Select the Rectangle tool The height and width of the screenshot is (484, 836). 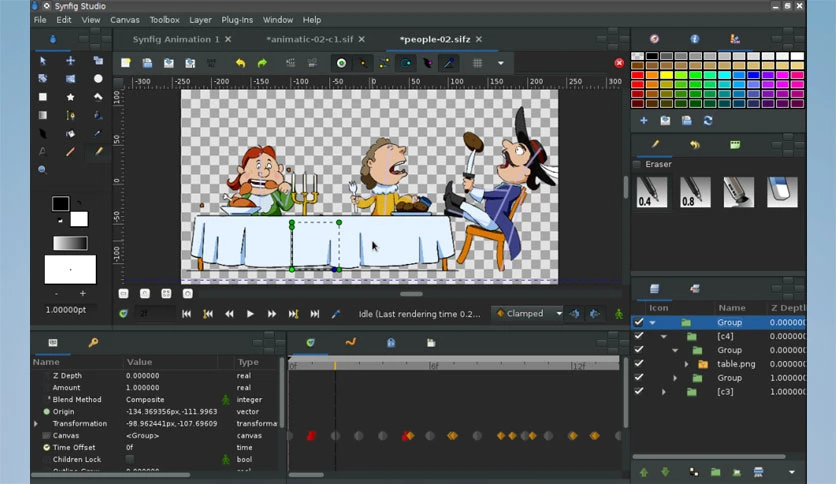(x=43, y=97)
